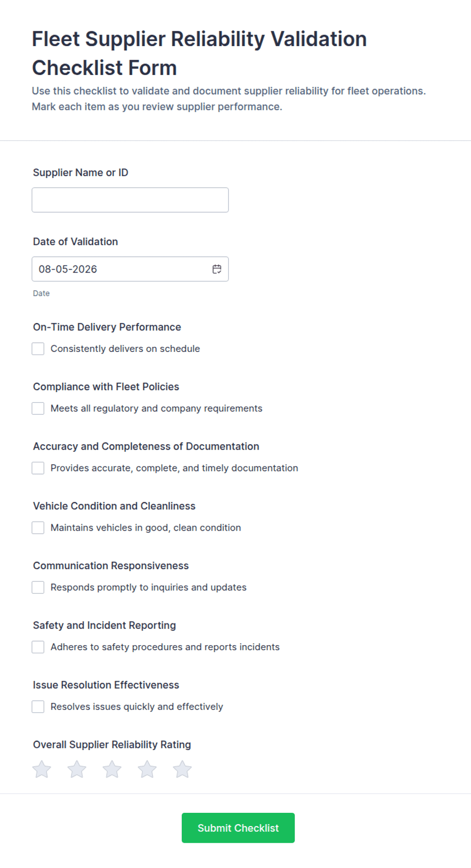Select the Consistently delivers on schedule label
The width and height of the screenshot is (471, 868).
pos(125,348)
